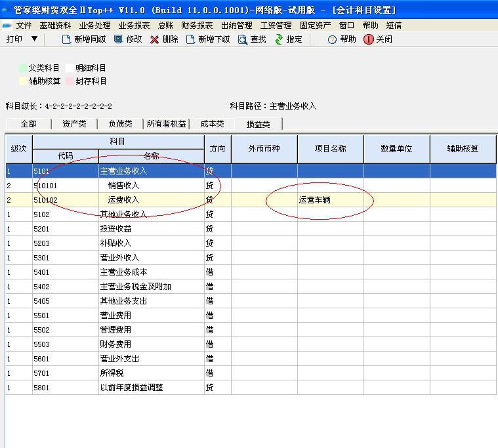Click the 打印 button
498x448 pixels.
coord(14,39)
